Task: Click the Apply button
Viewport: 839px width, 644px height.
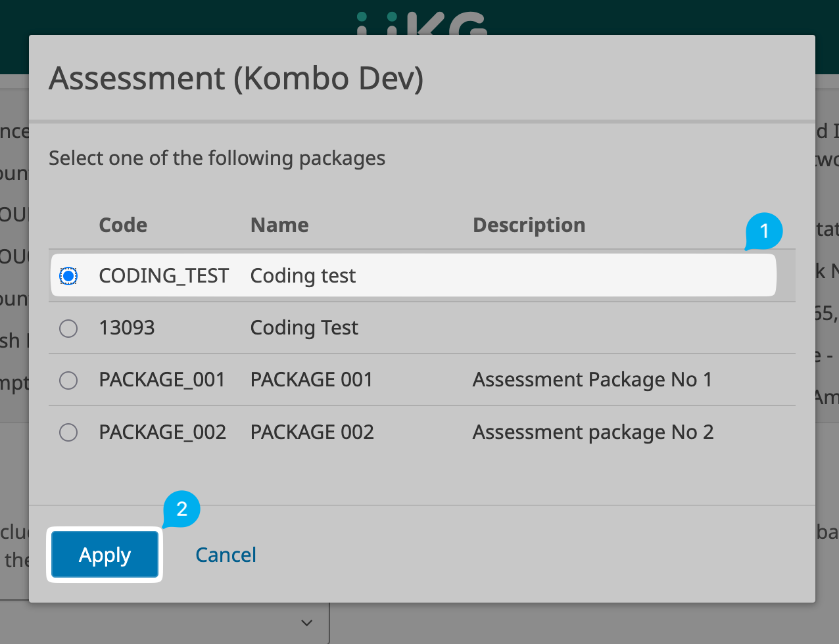Action: tap(105, 555)
